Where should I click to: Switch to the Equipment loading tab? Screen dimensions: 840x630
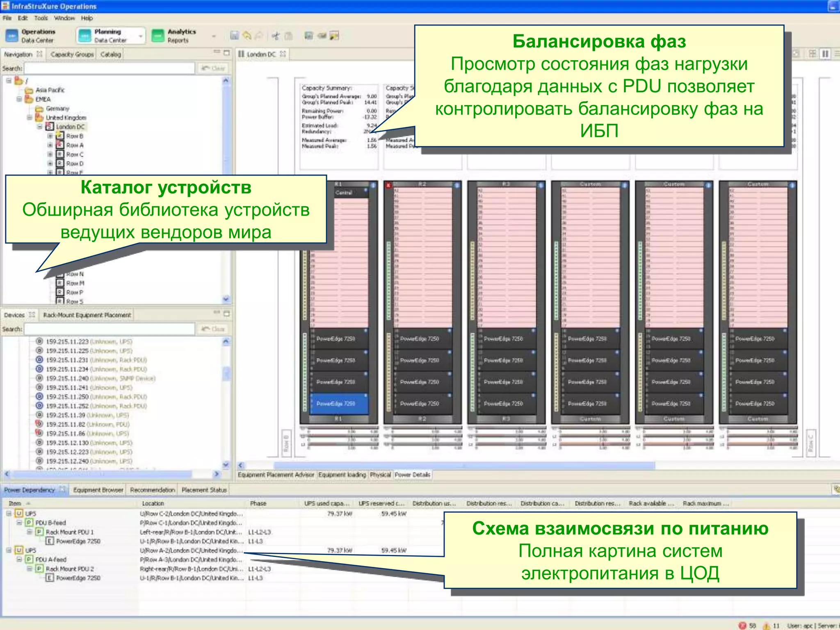point(342,475)
